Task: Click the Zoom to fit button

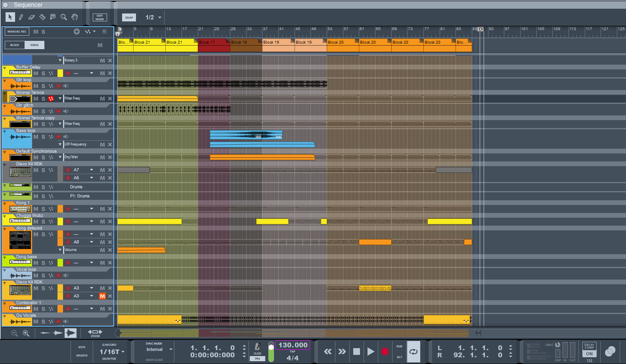Action: (95, 333)
